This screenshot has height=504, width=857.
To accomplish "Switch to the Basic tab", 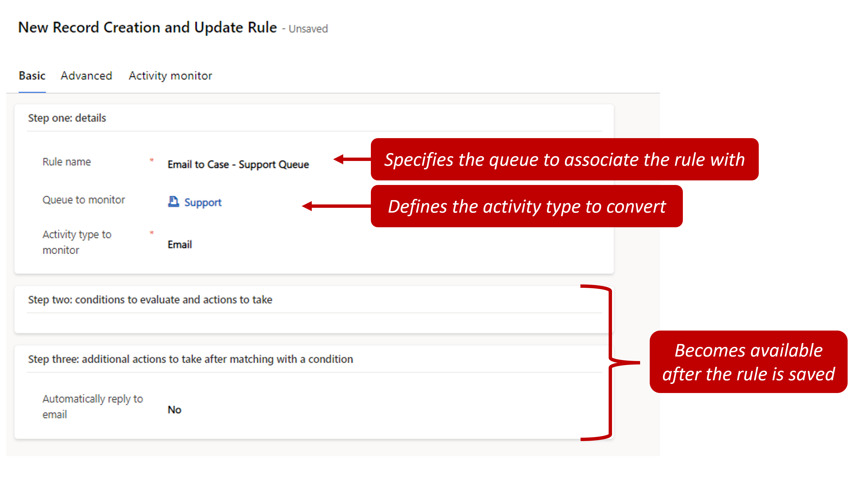I will tap(32, 75).
